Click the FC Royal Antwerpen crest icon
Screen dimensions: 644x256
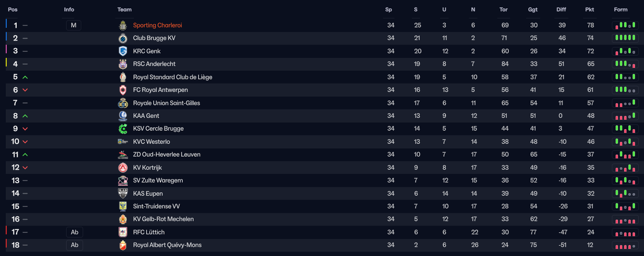click(123, 90)
